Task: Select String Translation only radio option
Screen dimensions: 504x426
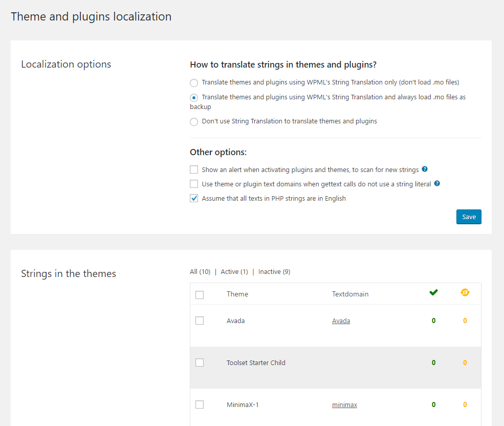Action: pyautogui.click(x=194, y=83)
